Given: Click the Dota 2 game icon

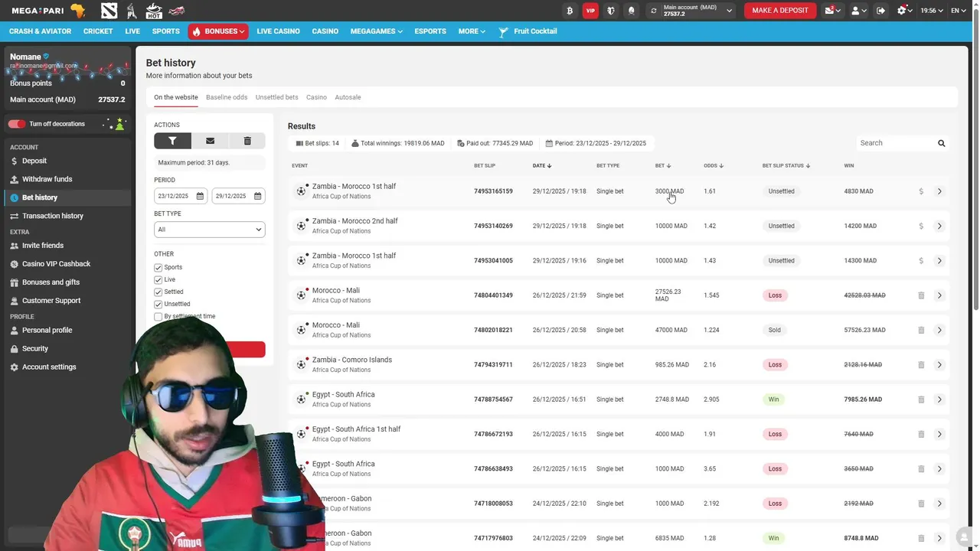Looking at the screenshot, I should point(109,11).
